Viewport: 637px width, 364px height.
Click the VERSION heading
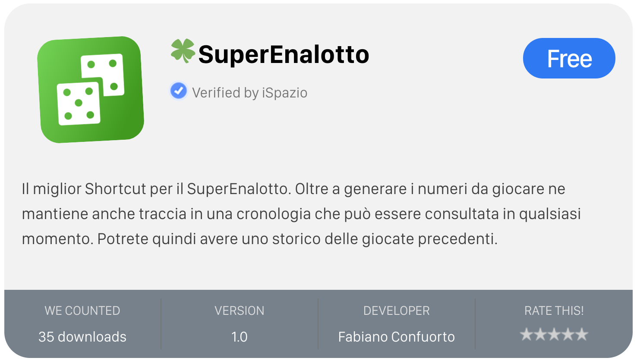240,311
